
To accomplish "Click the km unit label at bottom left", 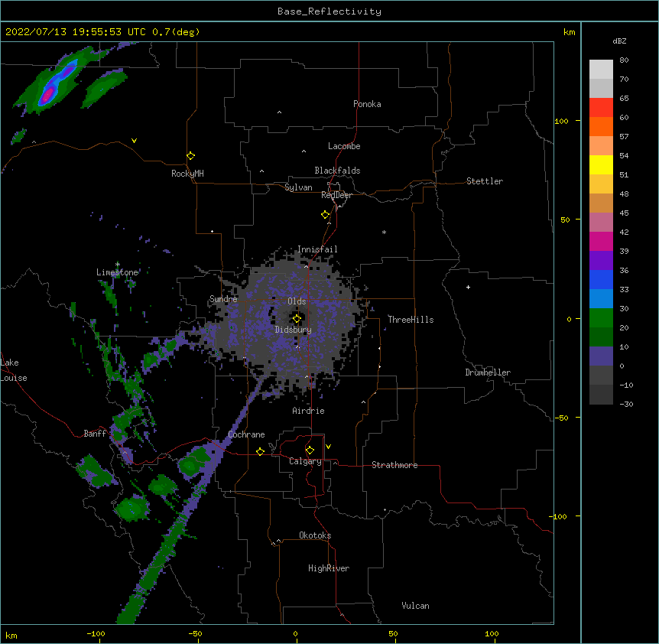I will click(11, 635).
